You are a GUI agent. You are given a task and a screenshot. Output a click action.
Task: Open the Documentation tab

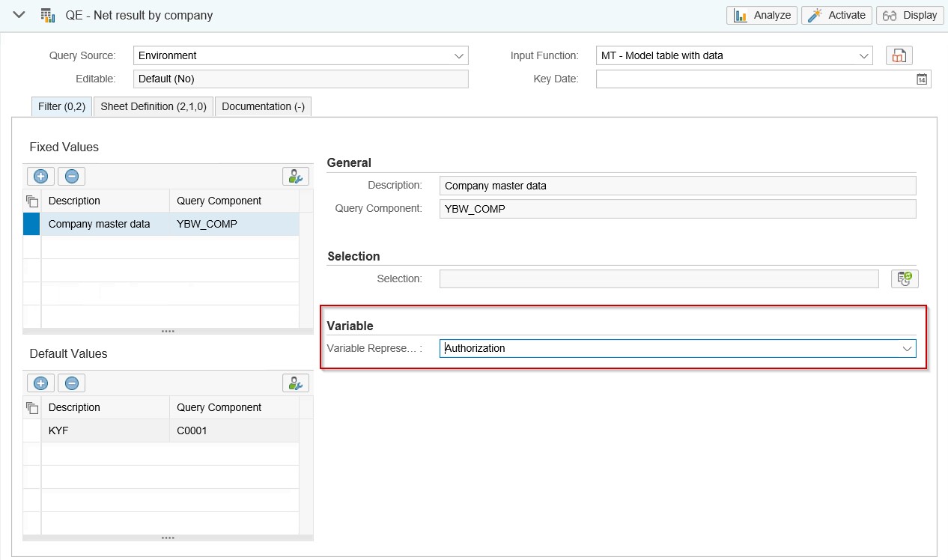(263, 106)
